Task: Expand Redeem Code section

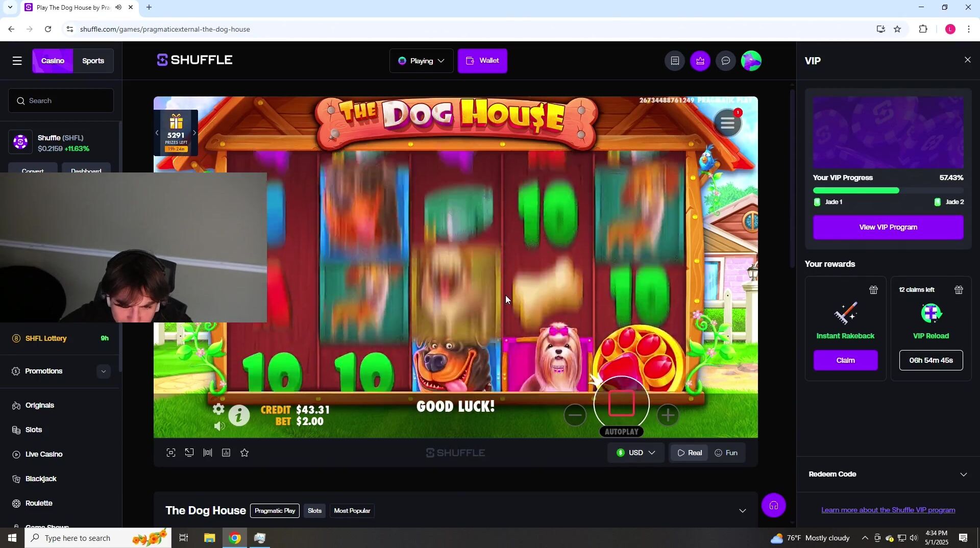Action: click(x=888, y=474)
